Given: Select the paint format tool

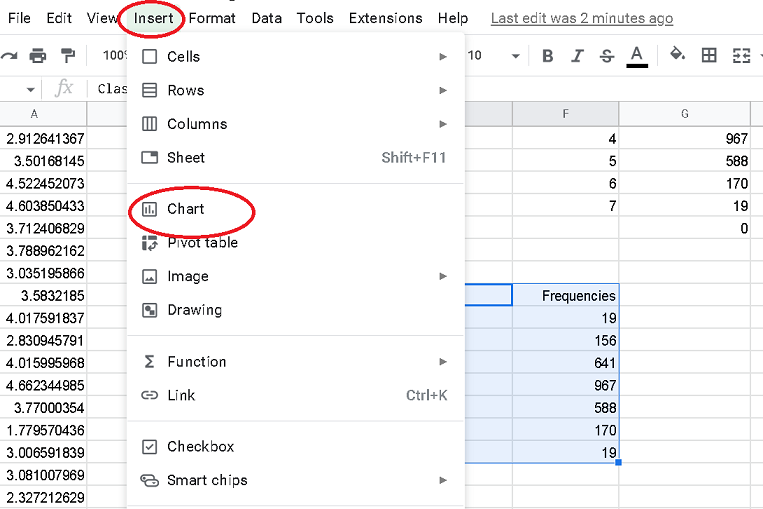Looking at the screenshot, I should click(68, 56).
